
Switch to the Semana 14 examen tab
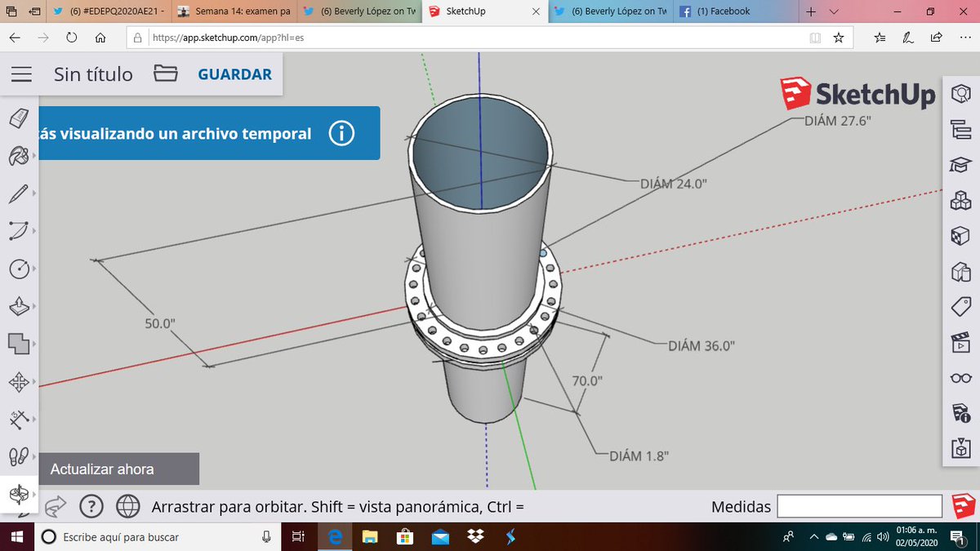pyautogui.click(x=234, y=11)
